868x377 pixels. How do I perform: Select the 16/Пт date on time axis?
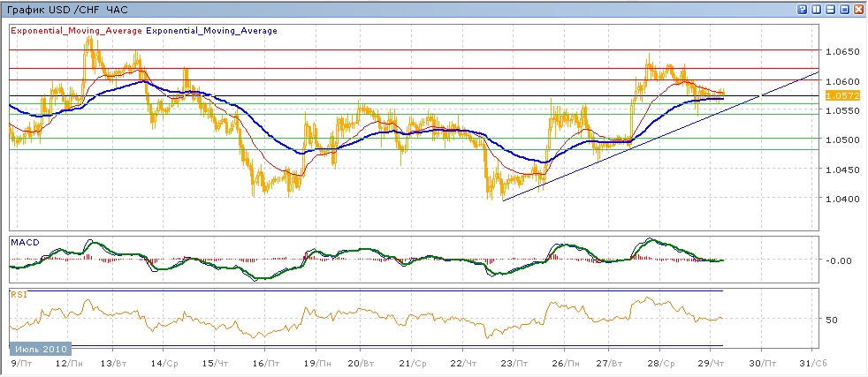[x=260, y=364]
